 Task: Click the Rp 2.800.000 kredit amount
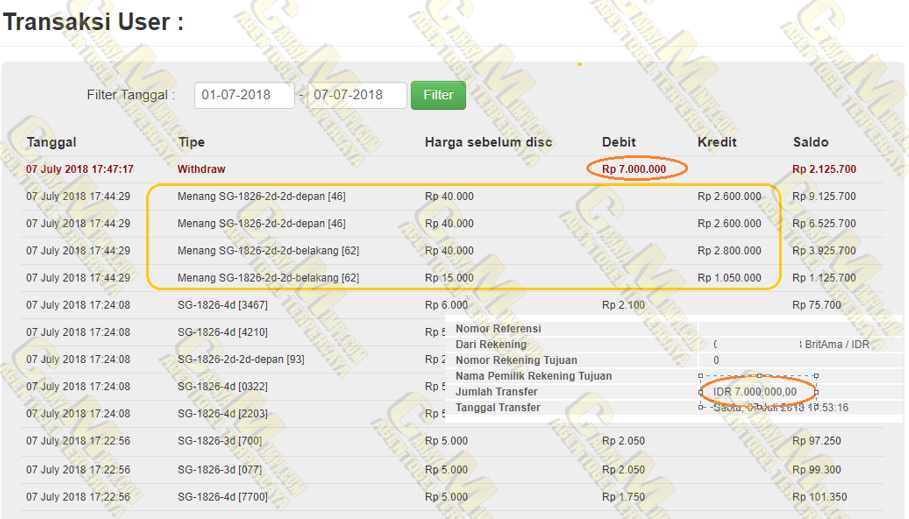click(x=729, y=251)
